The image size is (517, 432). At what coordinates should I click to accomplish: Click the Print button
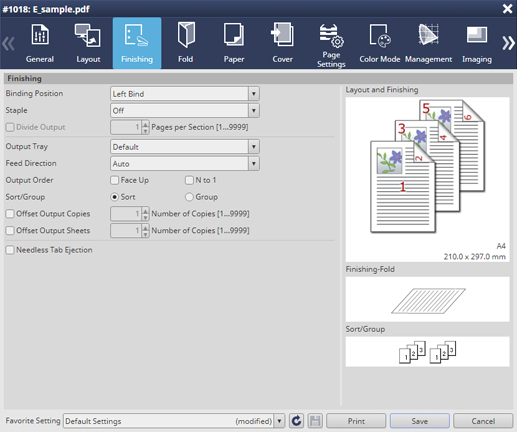click(356, 421)
